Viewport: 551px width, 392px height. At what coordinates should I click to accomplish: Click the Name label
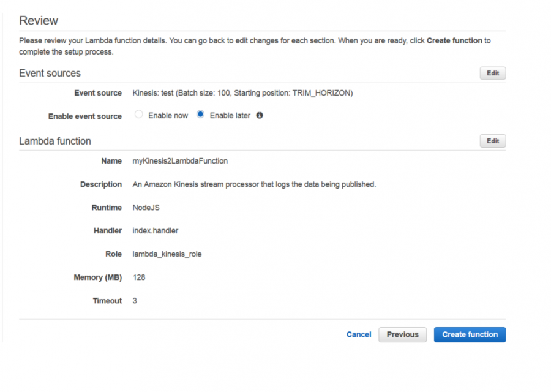(111, 161)
